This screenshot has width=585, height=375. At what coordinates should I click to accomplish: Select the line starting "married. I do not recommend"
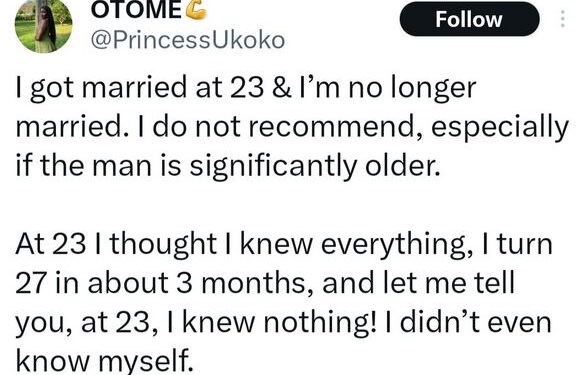pos(292,128)
